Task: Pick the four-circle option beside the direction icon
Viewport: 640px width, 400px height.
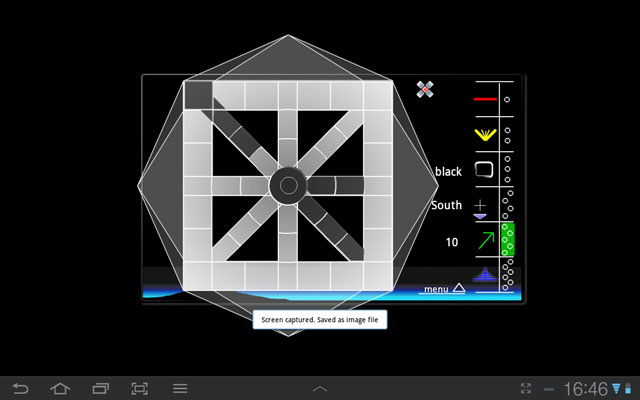Action: tap(508, 204)
